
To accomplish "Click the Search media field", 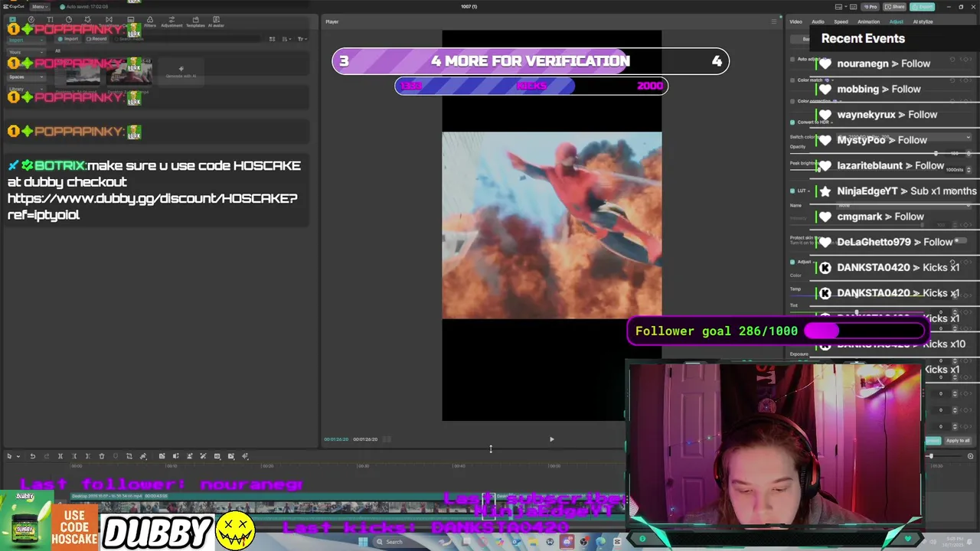I will point(186,39).
